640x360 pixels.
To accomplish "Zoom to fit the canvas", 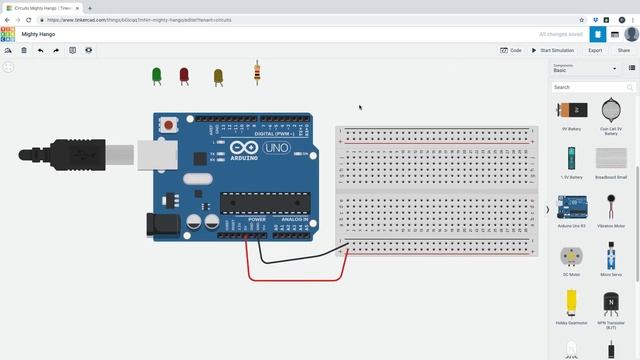I will click(x=8, y=67).
